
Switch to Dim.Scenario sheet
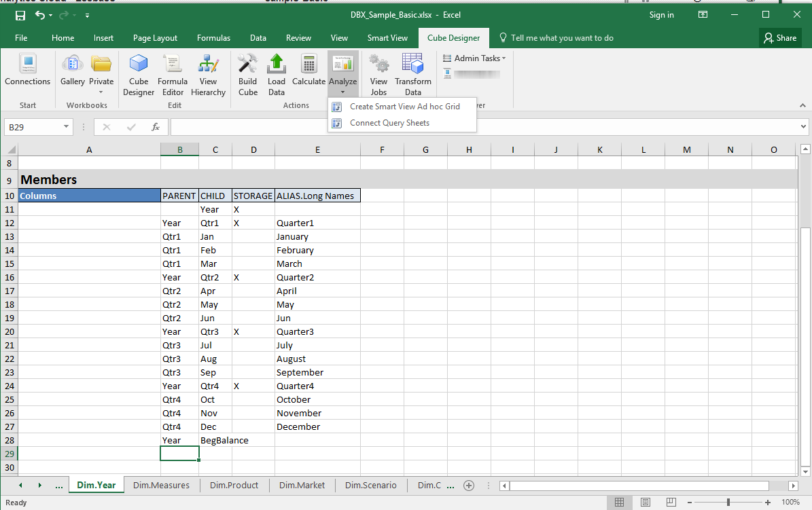click(371, 485)
